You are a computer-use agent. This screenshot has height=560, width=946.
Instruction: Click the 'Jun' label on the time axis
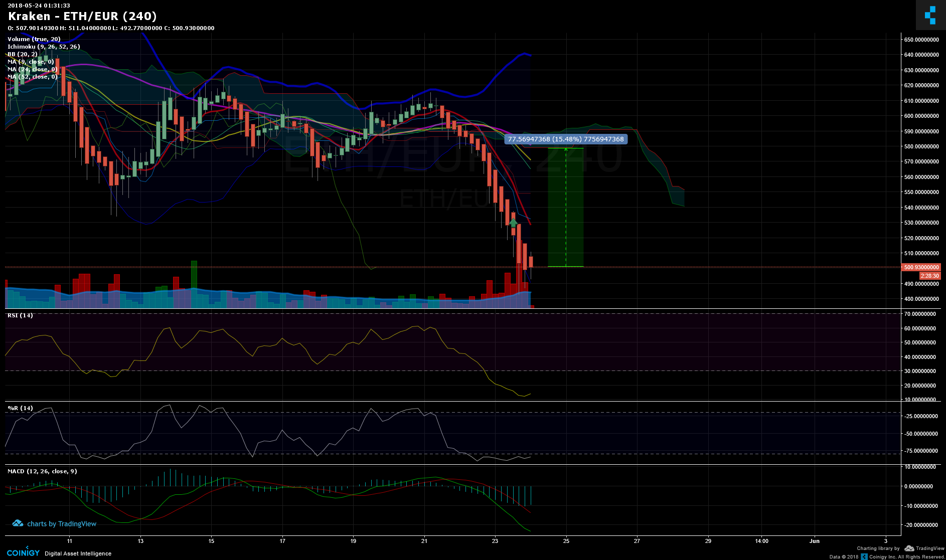pyautogui.click(x=815, y=541)
